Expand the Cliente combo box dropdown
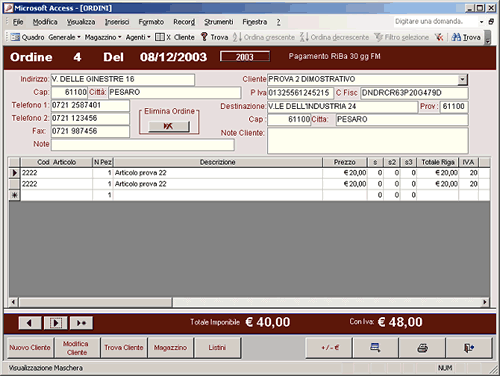The image size is (500, 376). tap(462, 79)
